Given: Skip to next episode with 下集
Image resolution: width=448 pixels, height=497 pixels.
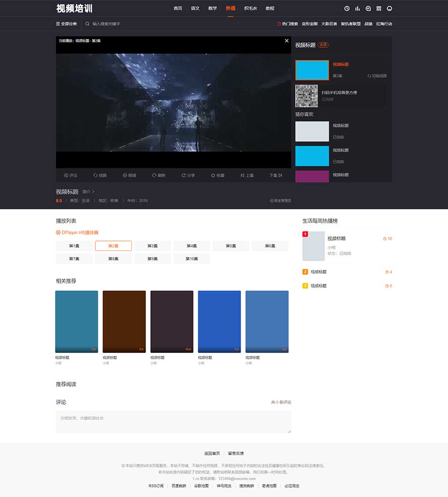Looking at the screenshot, I should [275, 175].
